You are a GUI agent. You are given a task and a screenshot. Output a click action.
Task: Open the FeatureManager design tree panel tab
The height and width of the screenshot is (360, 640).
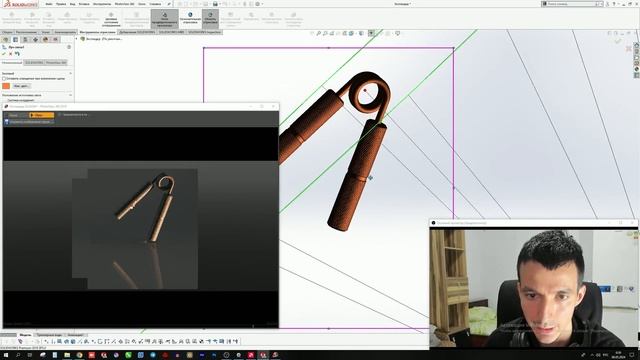[6, 40]
